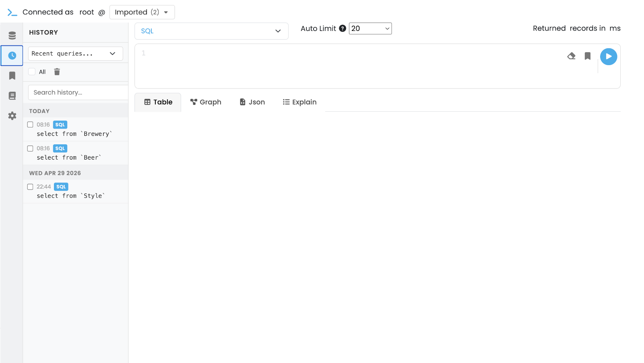The width and height of the screenshot is (644, 363).
Task: Click the SQL badge on the 22:44 entry
Action: [x=61, y=187]
